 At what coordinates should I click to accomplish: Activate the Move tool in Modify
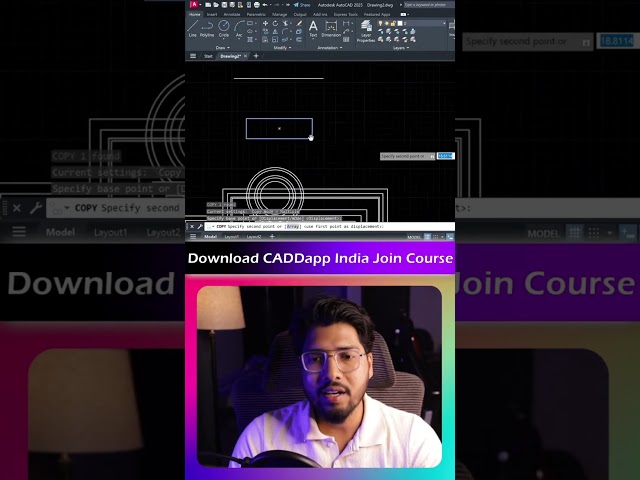coord(265,23)
